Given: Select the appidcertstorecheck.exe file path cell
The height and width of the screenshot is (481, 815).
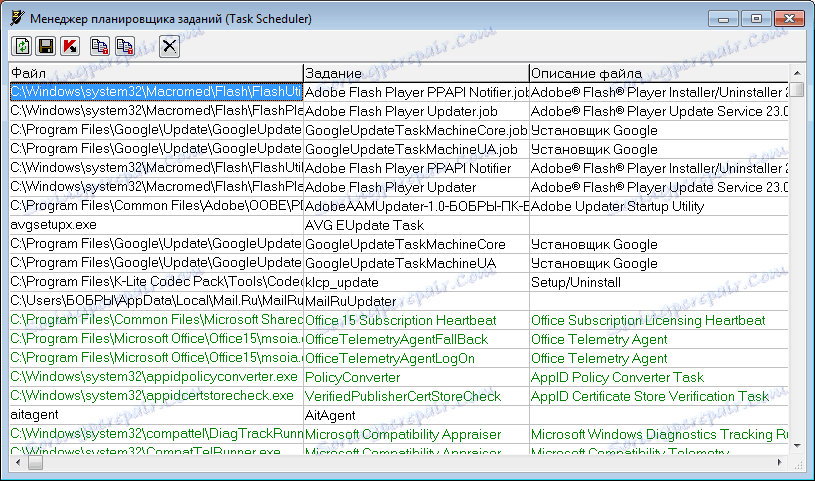Looking at the screenshot, I should pyautogui.click(x=156, y=396).
